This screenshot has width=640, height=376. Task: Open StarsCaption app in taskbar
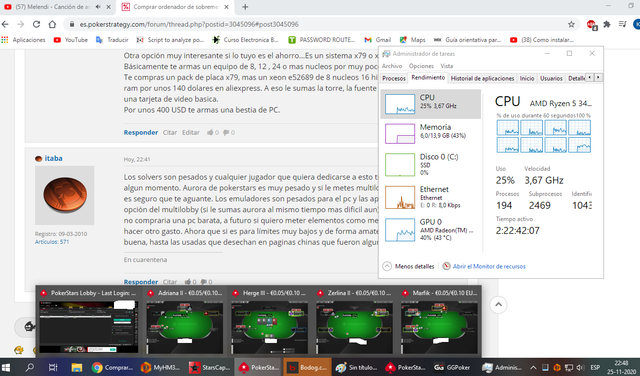(209, 367)
